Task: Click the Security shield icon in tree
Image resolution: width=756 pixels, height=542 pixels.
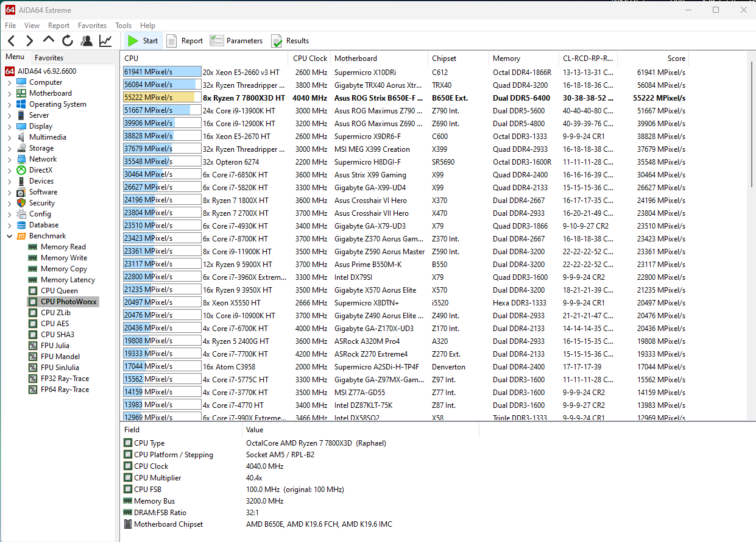Action: point(21,203)
